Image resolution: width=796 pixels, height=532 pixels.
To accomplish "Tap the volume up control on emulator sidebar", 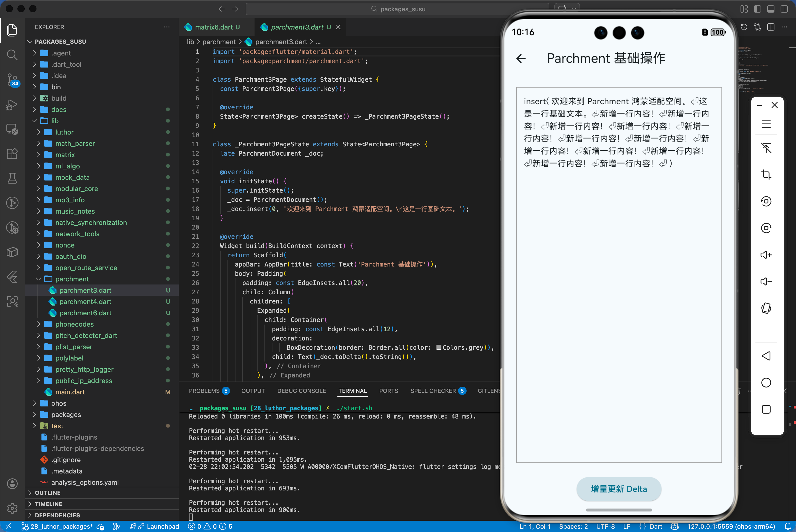I will [766, 255].
